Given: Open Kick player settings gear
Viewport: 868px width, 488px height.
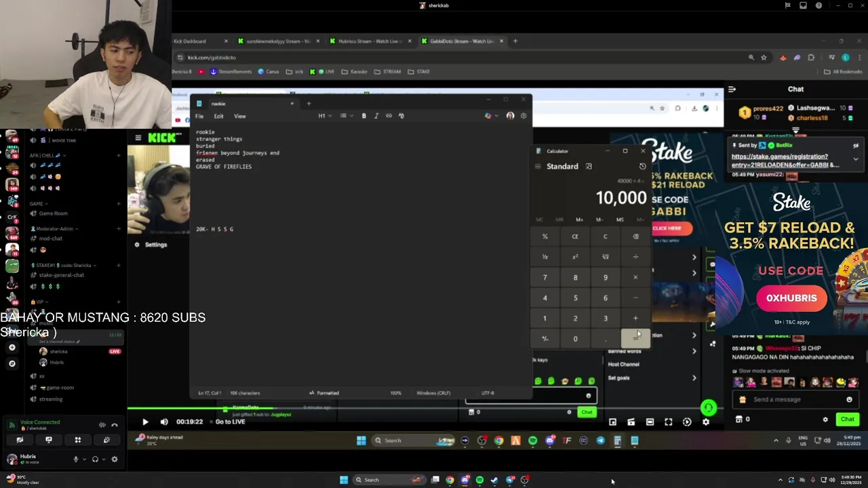Looking at the screenshot, I should click(705, 422).
